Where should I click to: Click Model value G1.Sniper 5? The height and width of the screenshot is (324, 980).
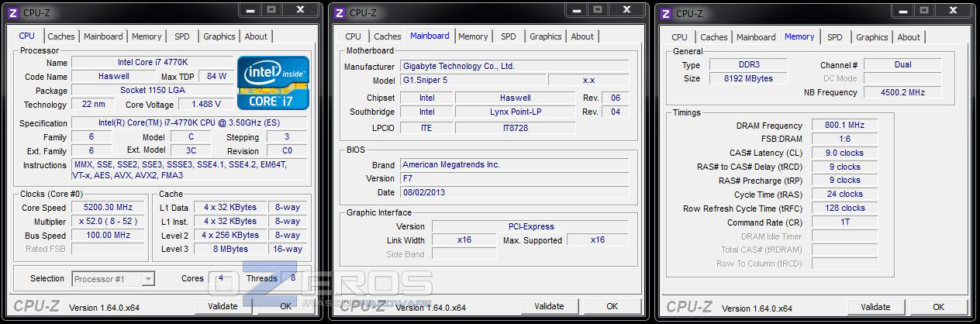(472, 81)
